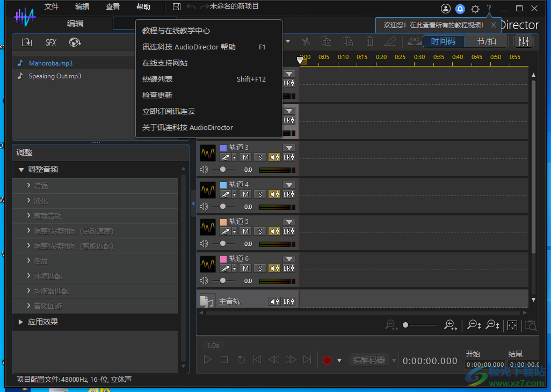Screen dimensions: 551x392
Task: Toggle the loop playback icon
Action: 241,360
